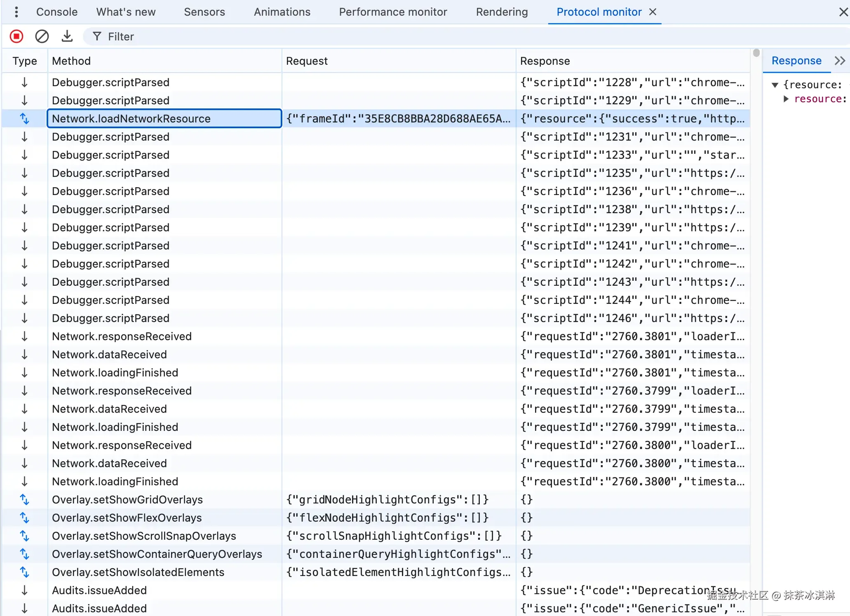Stop recording with the red record button

tap(16, 36)
